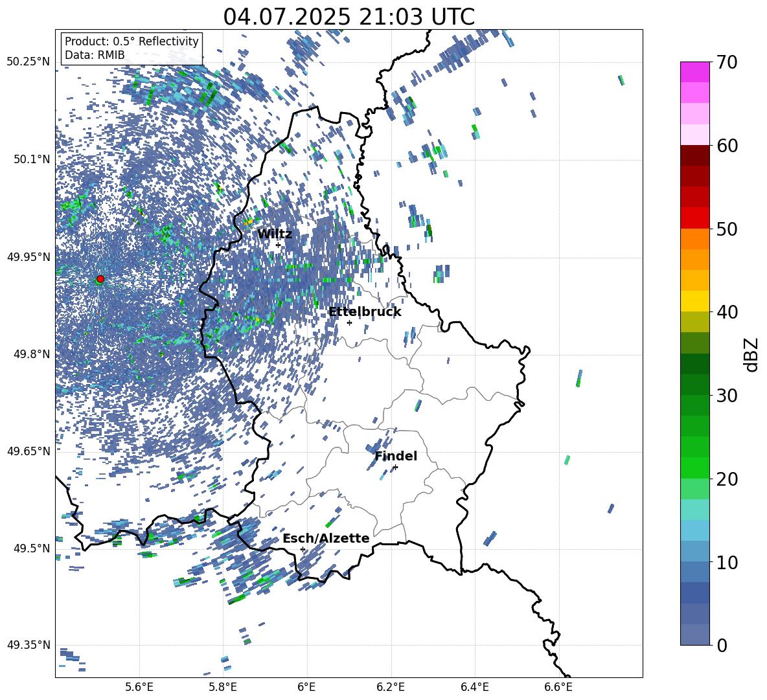Click the 5.6°E longitude label
The width and height of the screenshot is (767, 700).
coord(139,688)
